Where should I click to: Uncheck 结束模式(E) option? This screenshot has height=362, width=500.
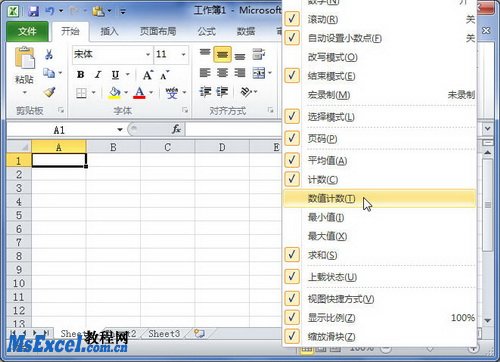(292, 76)
